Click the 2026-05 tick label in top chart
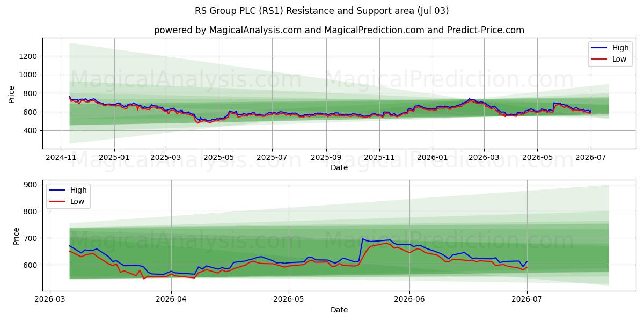The width and height of the screenshot is (644, 322). (537, 158)
